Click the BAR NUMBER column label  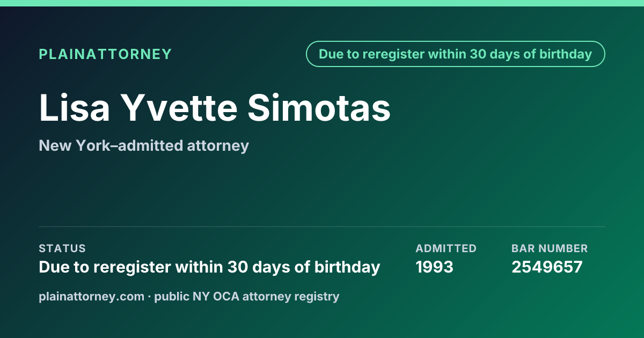coord(550,248)
